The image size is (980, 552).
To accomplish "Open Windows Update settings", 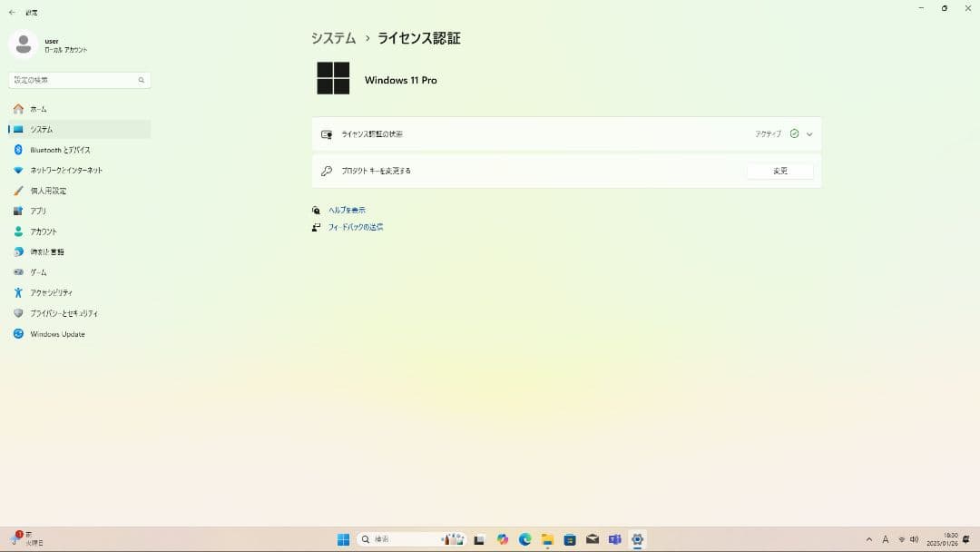I will 56,333.
